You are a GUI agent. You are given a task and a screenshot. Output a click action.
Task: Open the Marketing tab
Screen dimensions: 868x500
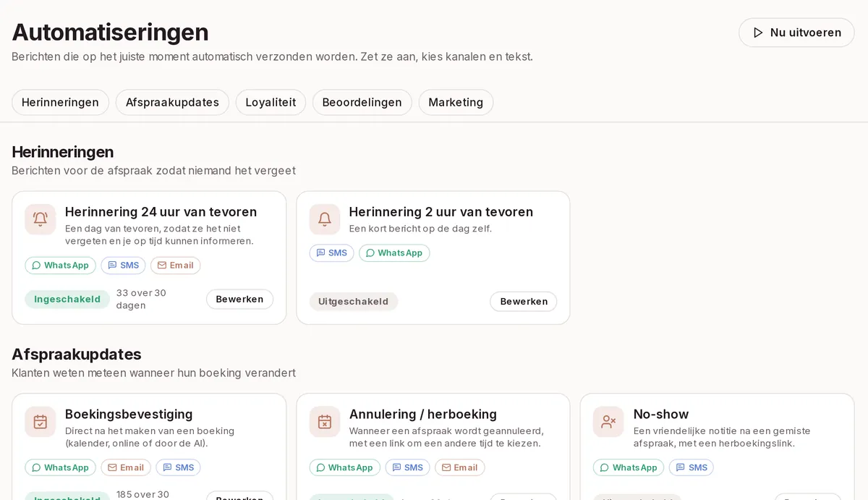[456, 102]
